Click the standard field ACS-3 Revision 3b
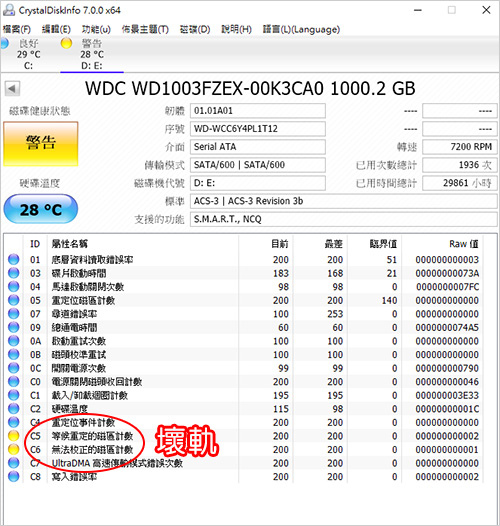 [x=344, y=201]
